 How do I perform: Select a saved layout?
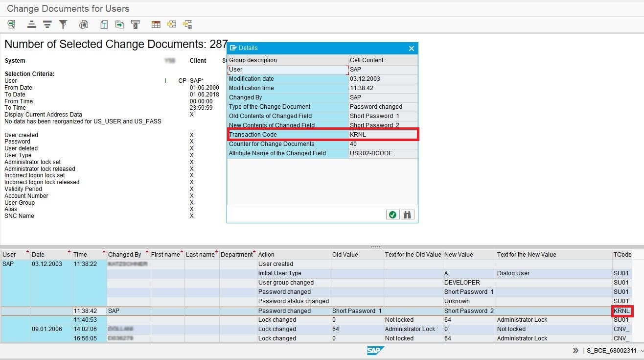coord(172,24)
